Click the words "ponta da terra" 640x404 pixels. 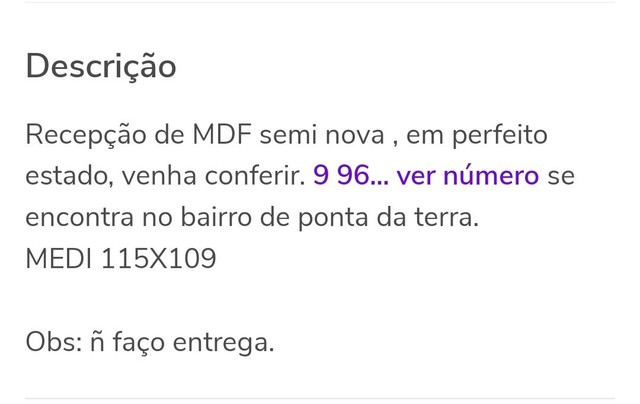coord(385,218)
